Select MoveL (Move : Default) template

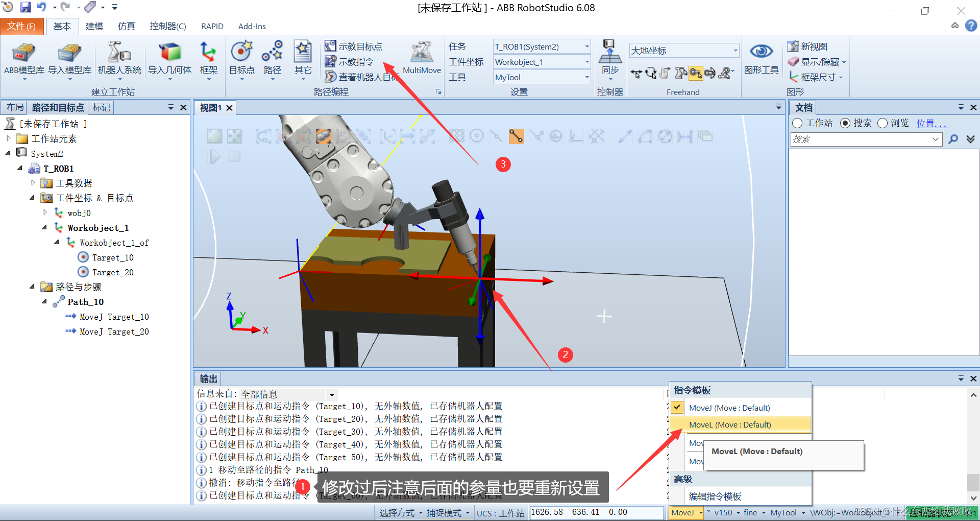point(740,424)
